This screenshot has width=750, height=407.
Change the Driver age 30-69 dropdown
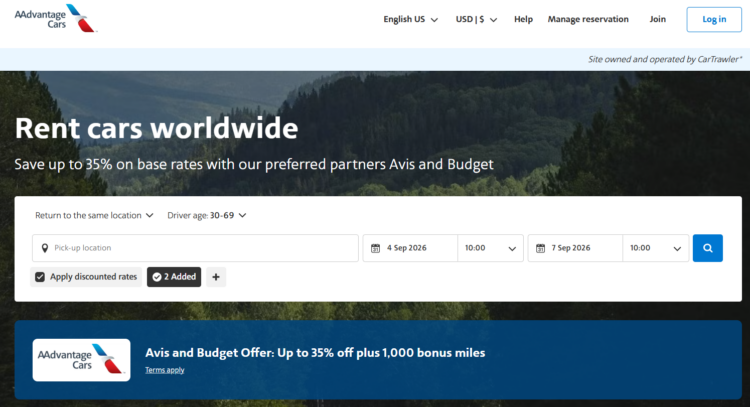coord(207,216)
